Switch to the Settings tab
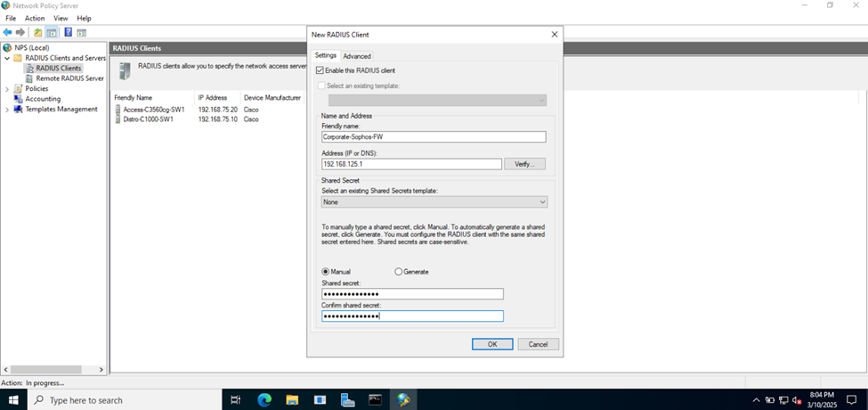This screenshot has width=868, height=410. (x=326, y=55)
